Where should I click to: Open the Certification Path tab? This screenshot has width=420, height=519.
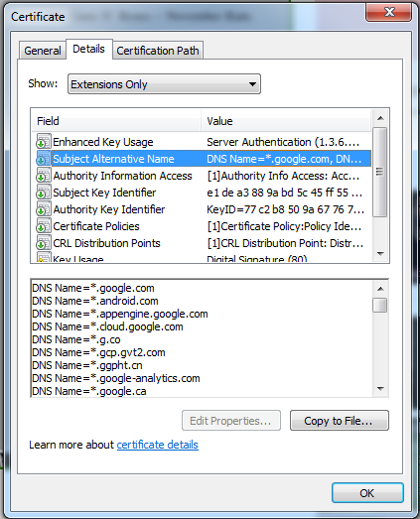click(x=158, y=51)
